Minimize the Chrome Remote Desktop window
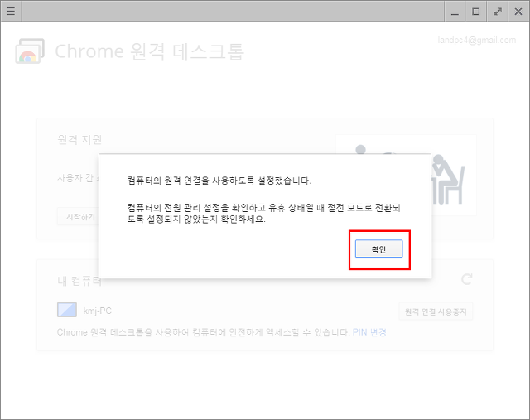 [x=455, y=12]
